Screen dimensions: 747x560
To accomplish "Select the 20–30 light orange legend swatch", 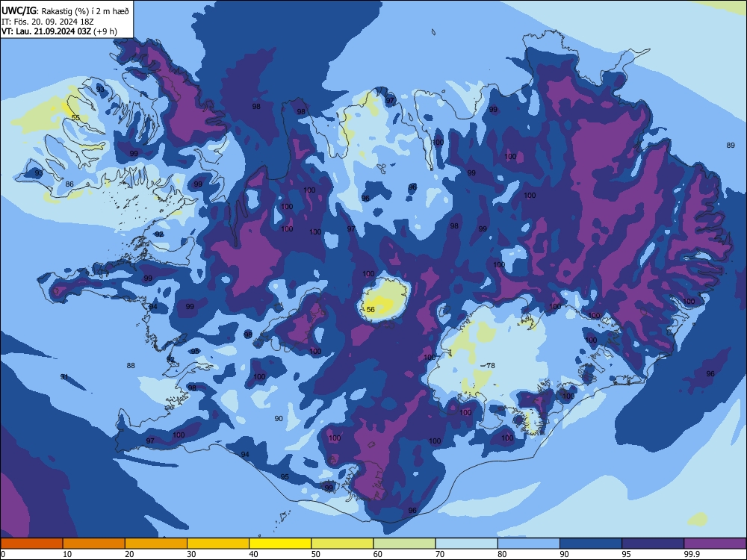I will (x=156, y=544).
